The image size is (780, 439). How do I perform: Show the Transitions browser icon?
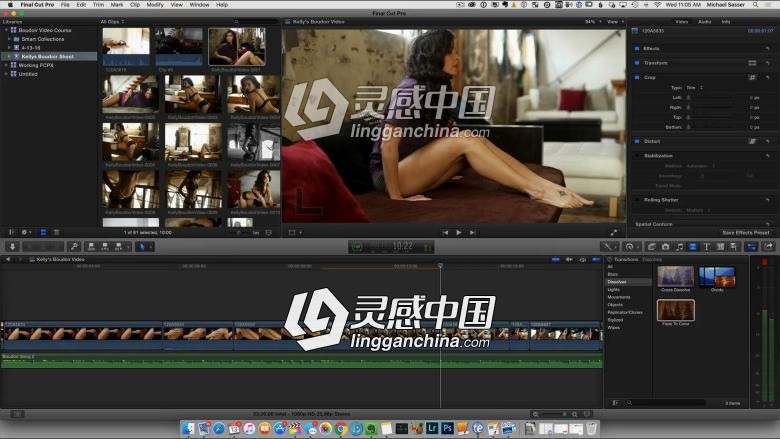pyautogui.click(x=692, y=247)
